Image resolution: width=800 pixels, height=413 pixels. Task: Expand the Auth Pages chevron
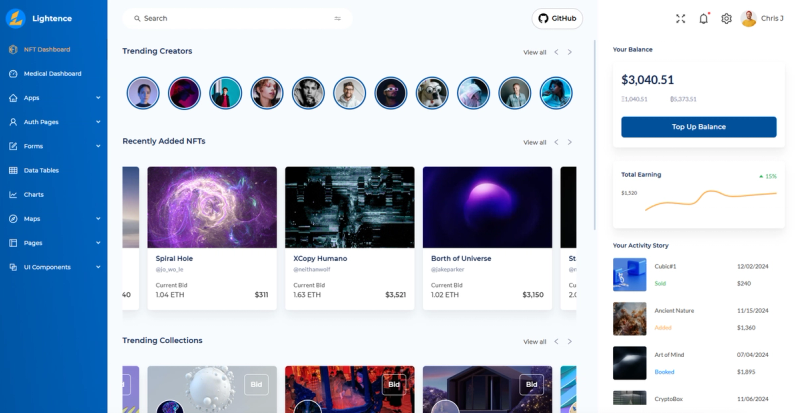pyautogui.click(x=98, y=122)
